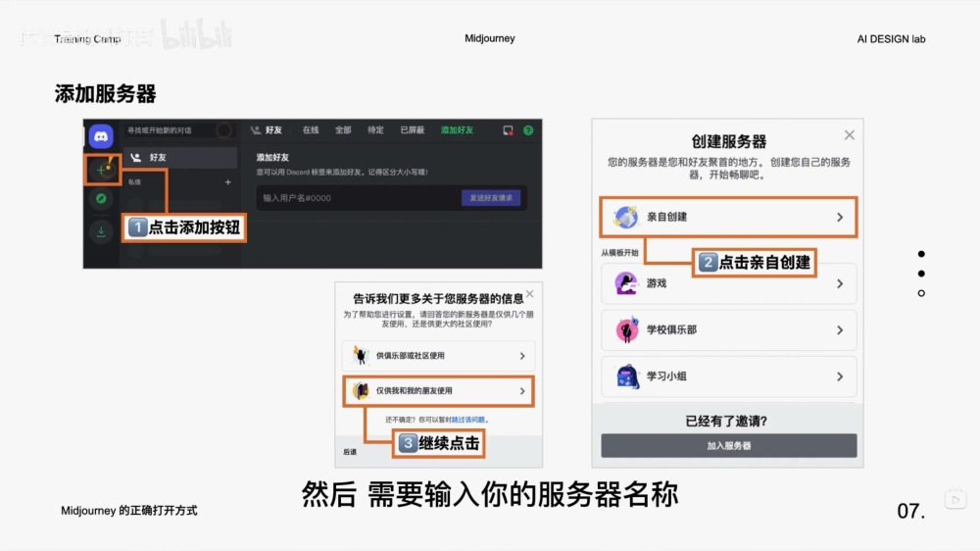
Task: Click the 从模板开始 section label
Action: tap(620, 253)
